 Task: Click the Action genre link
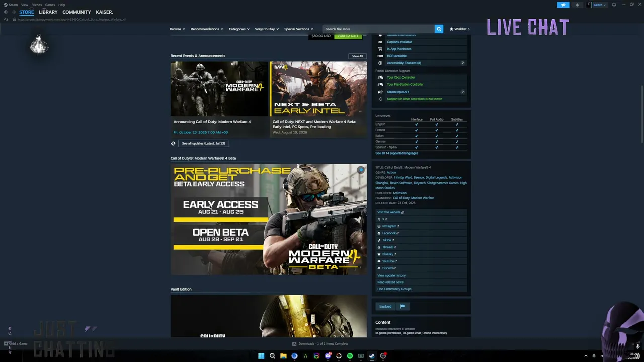click(391, 172)
